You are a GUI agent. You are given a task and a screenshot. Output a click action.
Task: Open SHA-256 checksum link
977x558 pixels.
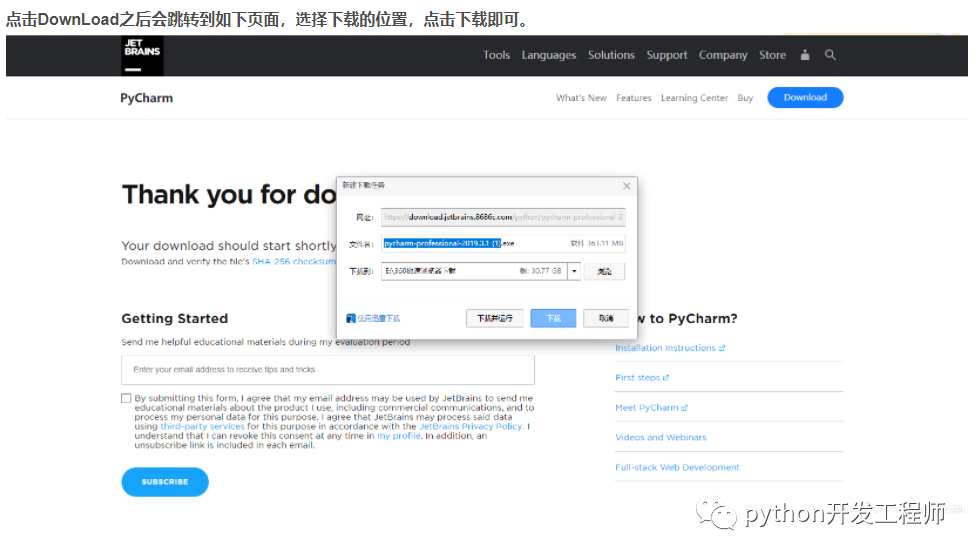coord(293,262)
